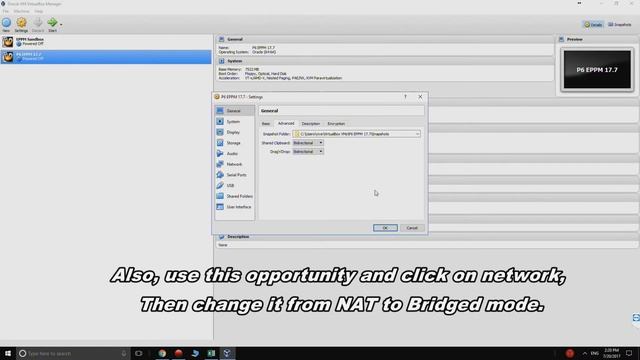Viewport: 640px width, 360px height.
Task: Click help question mark in Settings title bar
Action: [405, 97]
